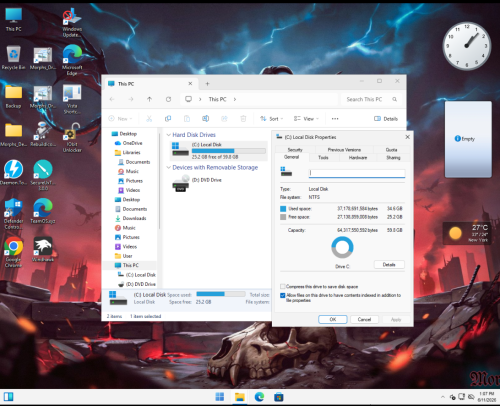This screenshot has width=500, height=406.
Task: Launch IObit Unlocker desktop shortcut
Action: pos(72,137)
